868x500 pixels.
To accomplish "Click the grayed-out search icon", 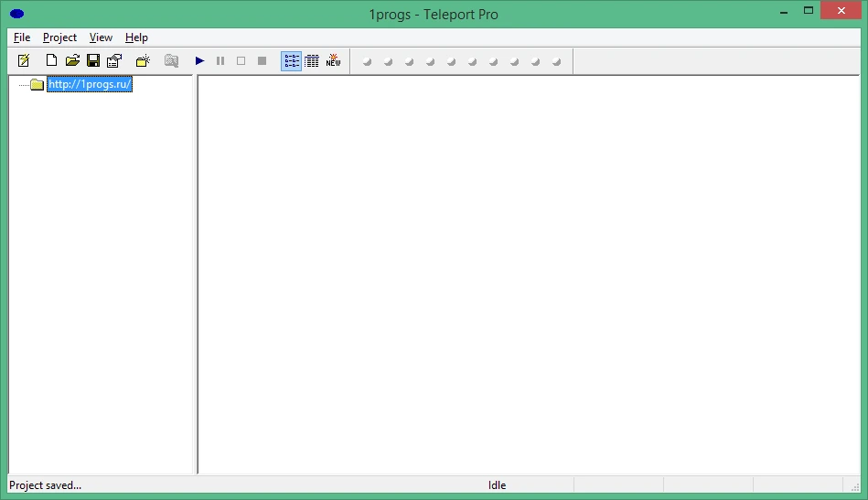I will coord(172,61).
